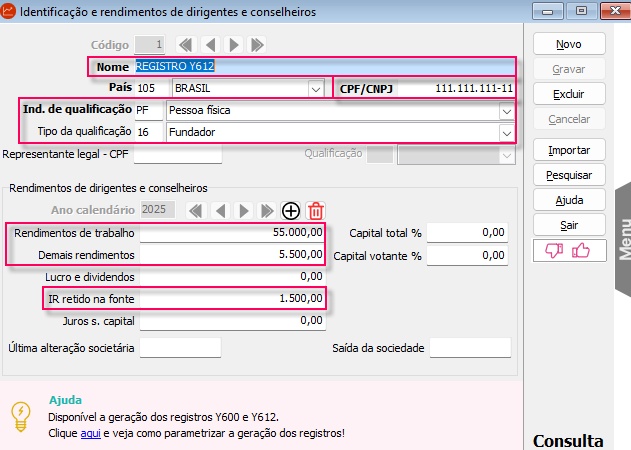Go to first record next to Código
The width and height of the screenshot is (631, 450).
tap(186, 45)
